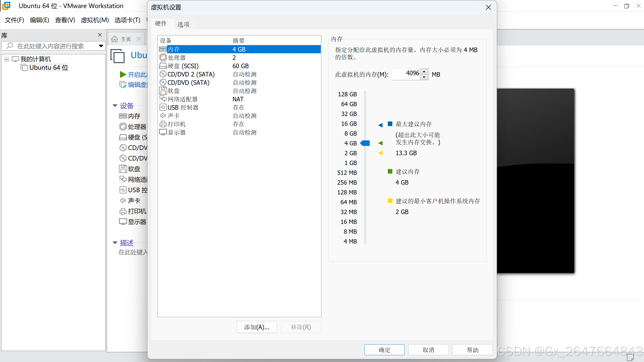Viewport: 644px width, 362px height.
Task: Close the 库 library pane
Action: click(100, 35)
